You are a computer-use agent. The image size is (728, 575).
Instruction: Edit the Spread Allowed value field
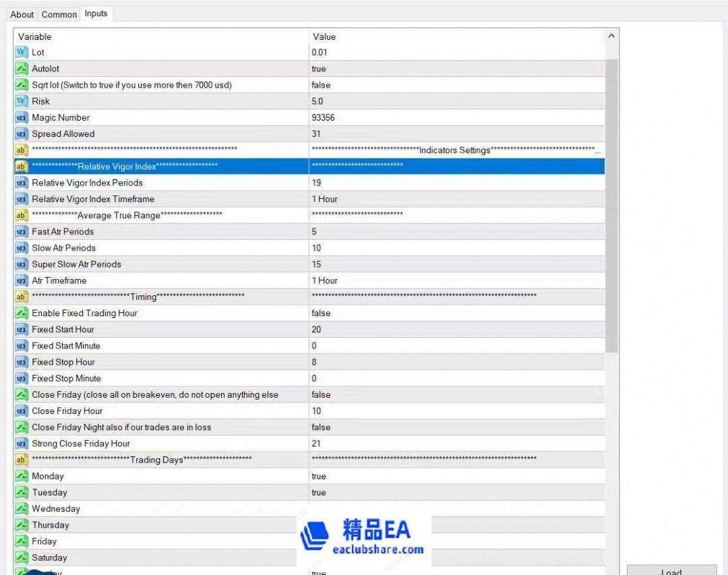point(456,134)
